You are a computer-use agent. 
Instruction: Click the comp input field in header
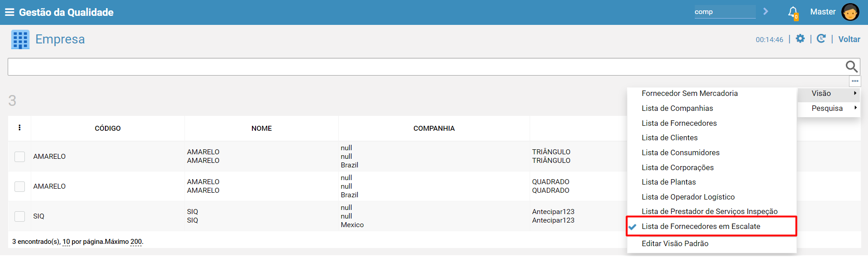click(x=725, y=12)
